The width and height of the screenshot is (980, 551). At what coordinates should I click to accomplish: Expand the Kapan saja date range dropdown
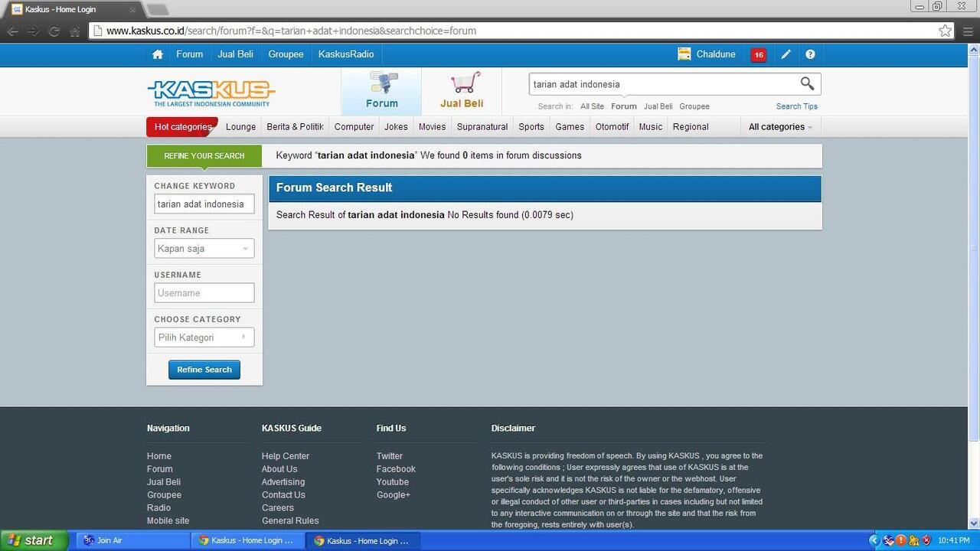tap(204, 249)
